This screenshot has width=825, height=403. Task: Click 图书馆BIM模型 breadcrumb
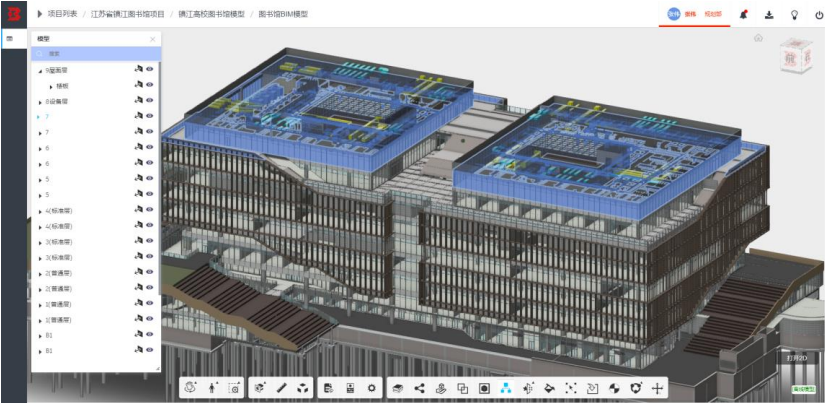click(x=283, y=14)
